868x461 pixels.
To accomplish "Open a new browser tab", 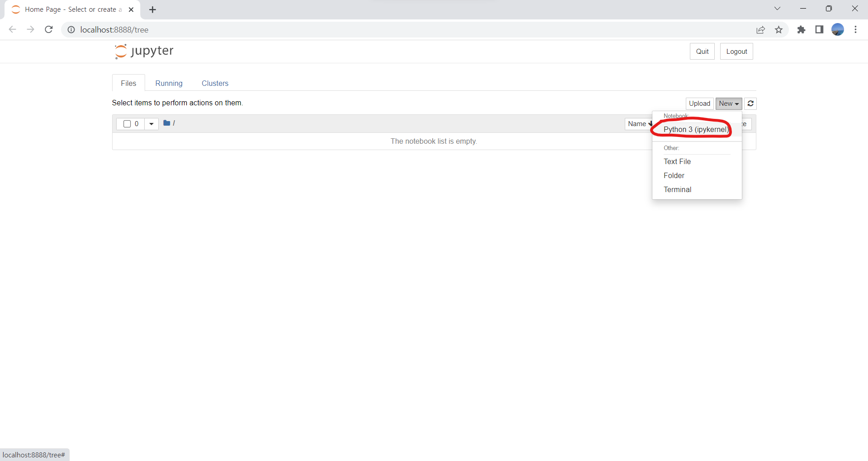I will (x=153, y=9).
